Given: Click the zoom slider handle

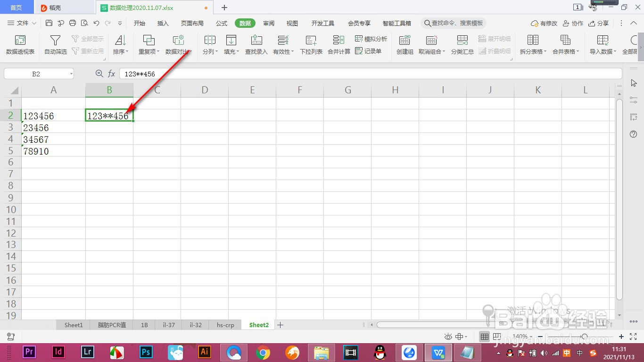Looking at the screenshot, I should 585,337.
